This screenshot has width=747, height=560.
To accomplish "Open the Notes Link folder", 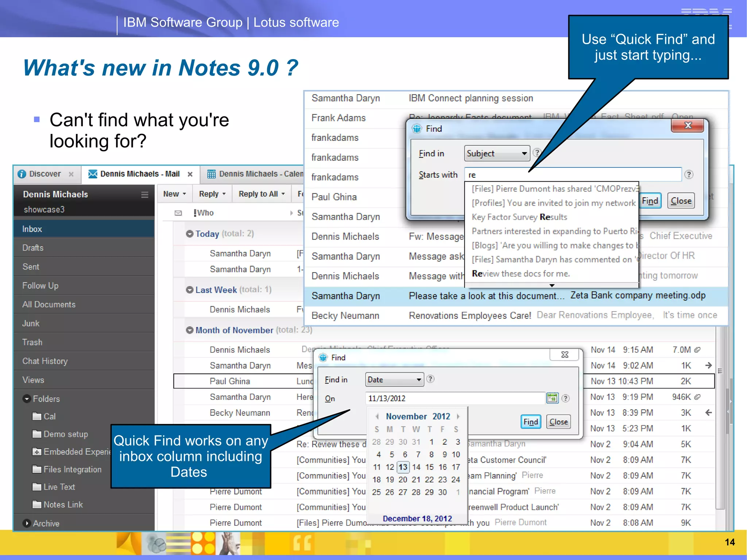I will (58, 505).
